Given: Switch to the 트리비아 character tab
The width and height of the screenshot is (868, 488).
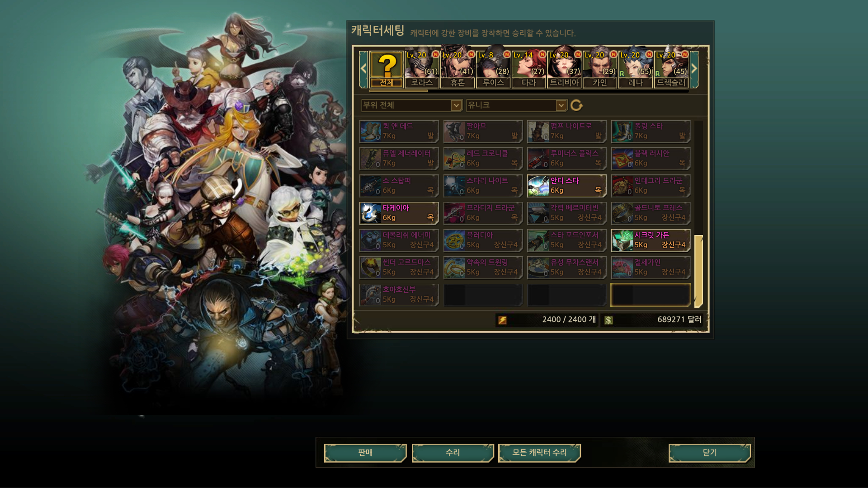Looking at the screenshot, I should [564, 69].
